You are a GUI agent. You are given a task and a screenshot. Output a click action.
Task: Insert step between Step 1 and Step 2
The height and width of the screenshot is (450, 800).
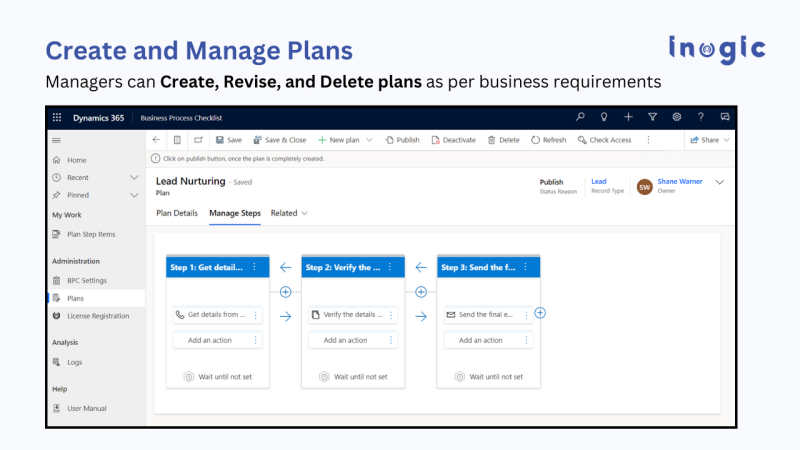point(285,292)
